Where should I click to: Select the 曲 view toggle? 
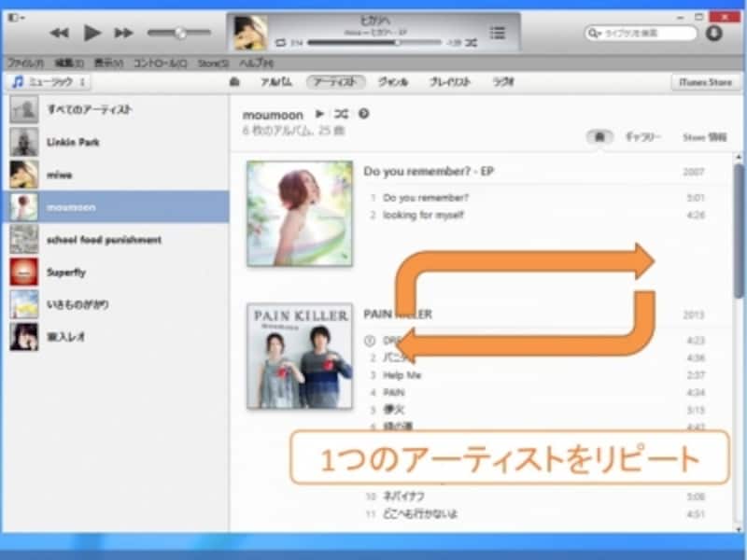pos(599,137)
